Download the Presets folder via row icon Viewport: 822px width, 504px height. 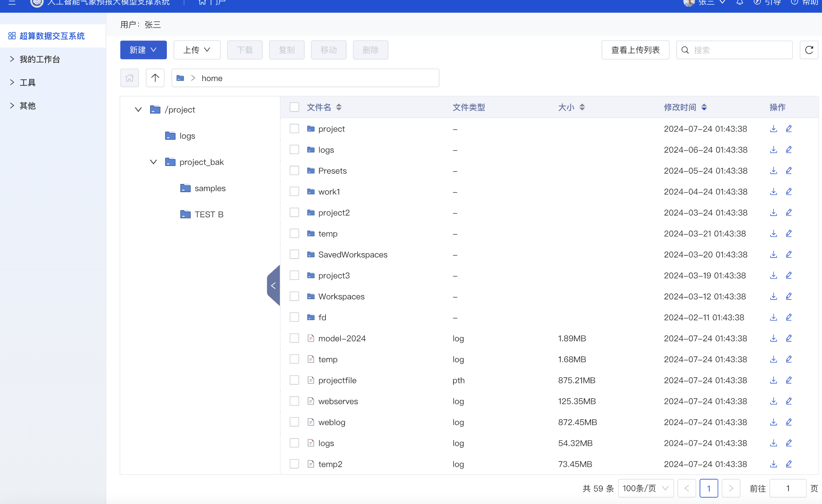coord(773,171)
